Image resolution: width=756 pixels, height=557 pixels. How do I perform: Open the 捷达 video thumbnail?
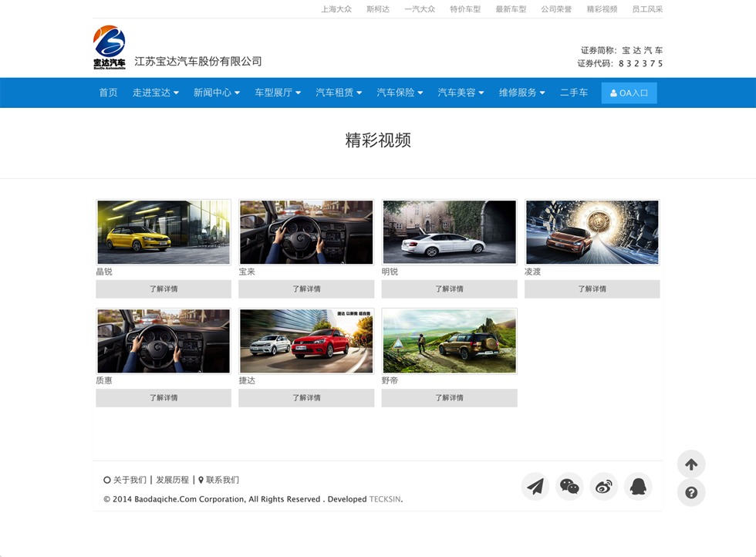click(x=306, y=341)
